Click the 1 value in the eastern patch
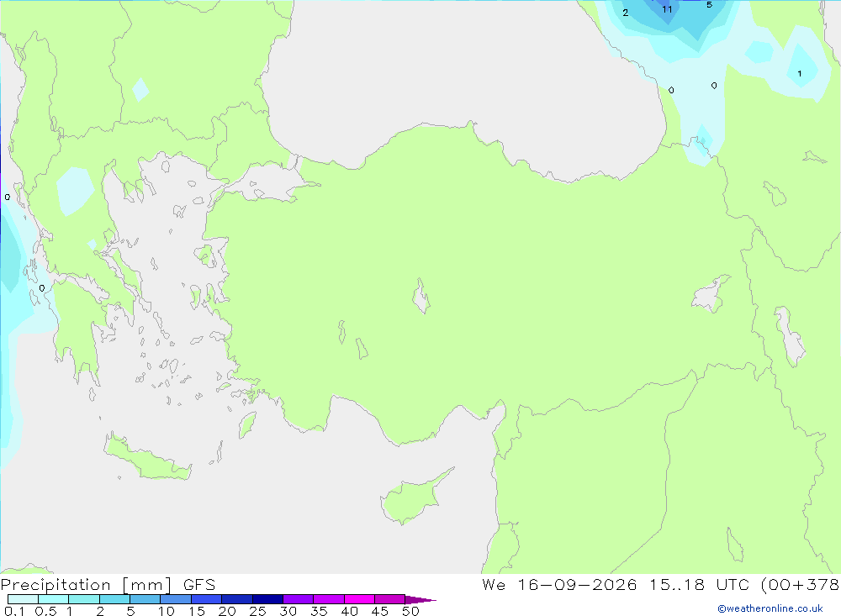Viewport: 841px width, 616px height. [x=799, y=73]
